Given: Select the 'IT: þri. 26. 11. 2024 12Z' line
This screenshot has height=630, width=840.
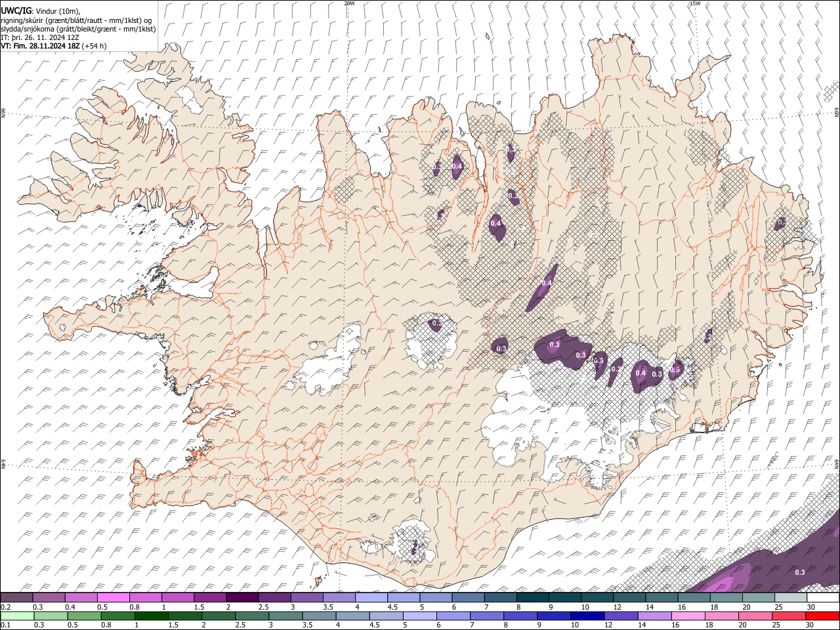Looking at the screenshot, I should coord(40,37).
